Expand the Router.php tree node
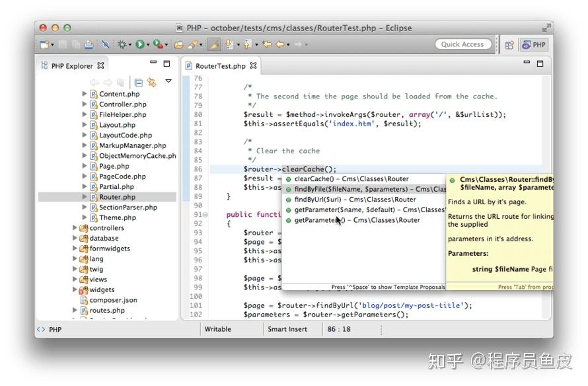 [x=85, y=196]
